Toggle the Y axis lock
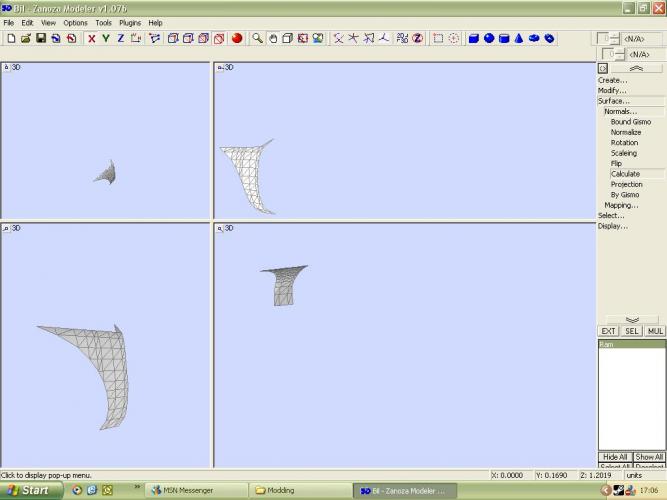The image size is (667, 500). pos(106,38)
